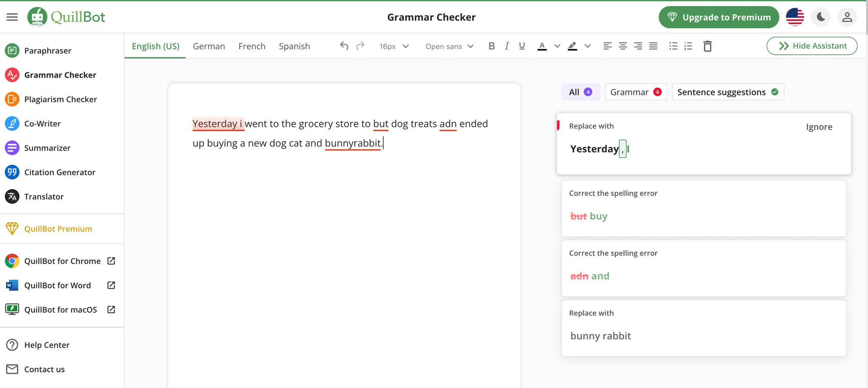Undo the last edit
Image resolution: width=868 pixels, height=388 pixels.
(x=344, y=46)
